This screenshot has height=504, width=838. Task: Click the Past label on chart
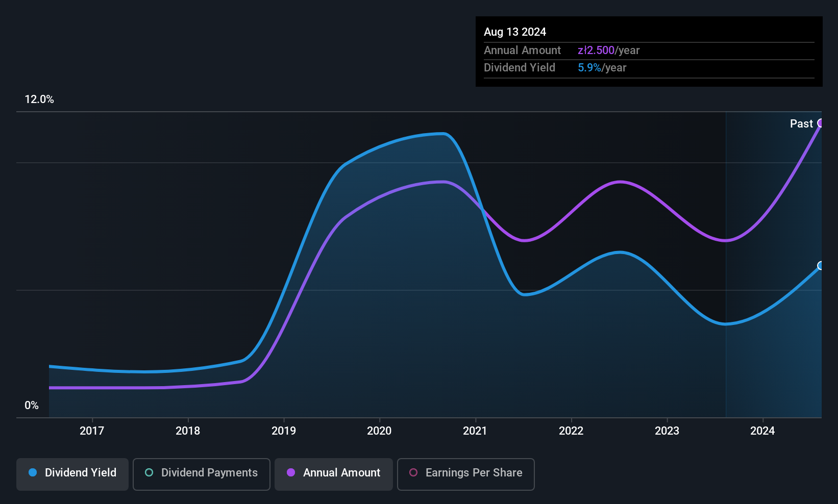(x=801, y=123)
